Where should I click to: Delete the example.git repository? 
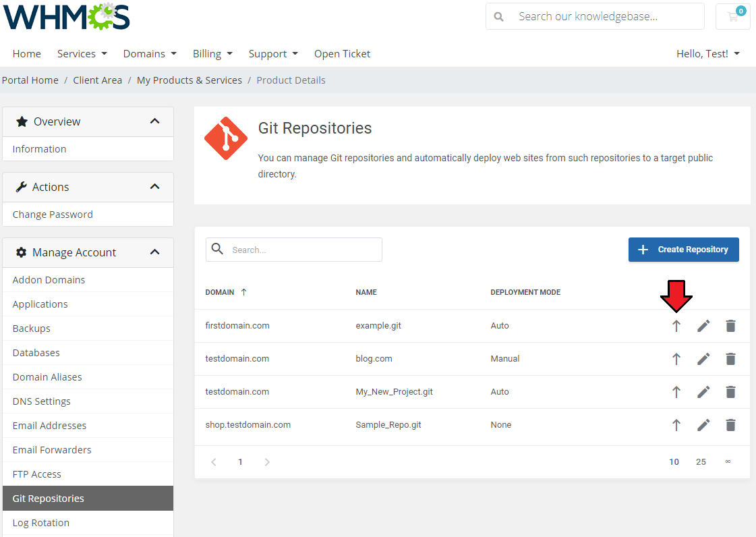coord(730,326)
